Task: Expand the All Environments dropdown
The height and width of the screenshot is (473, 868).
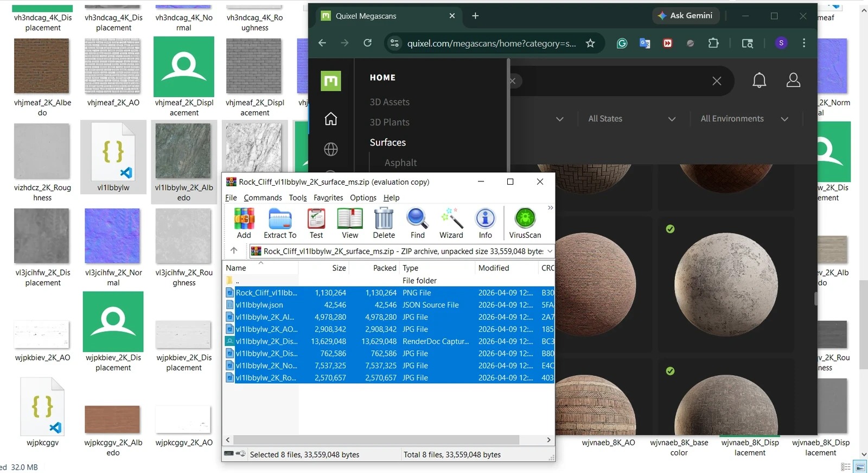Action: pos(744,119)
